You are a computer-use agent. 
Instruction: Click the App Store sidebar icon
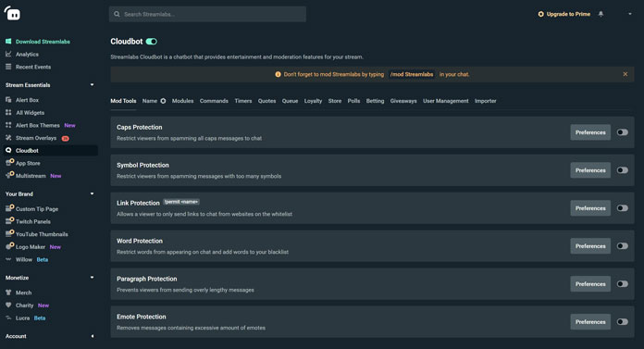[9, 162]
